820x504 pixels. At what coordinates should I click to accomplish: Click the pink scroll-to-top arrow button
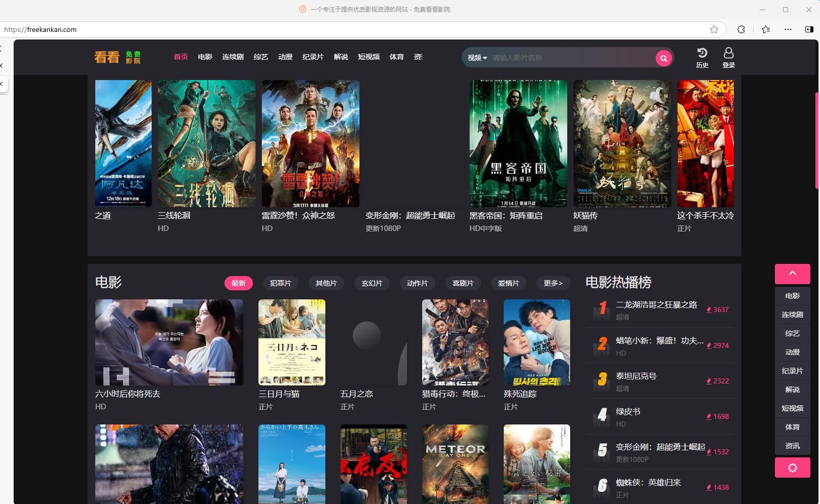click(792, 274)
